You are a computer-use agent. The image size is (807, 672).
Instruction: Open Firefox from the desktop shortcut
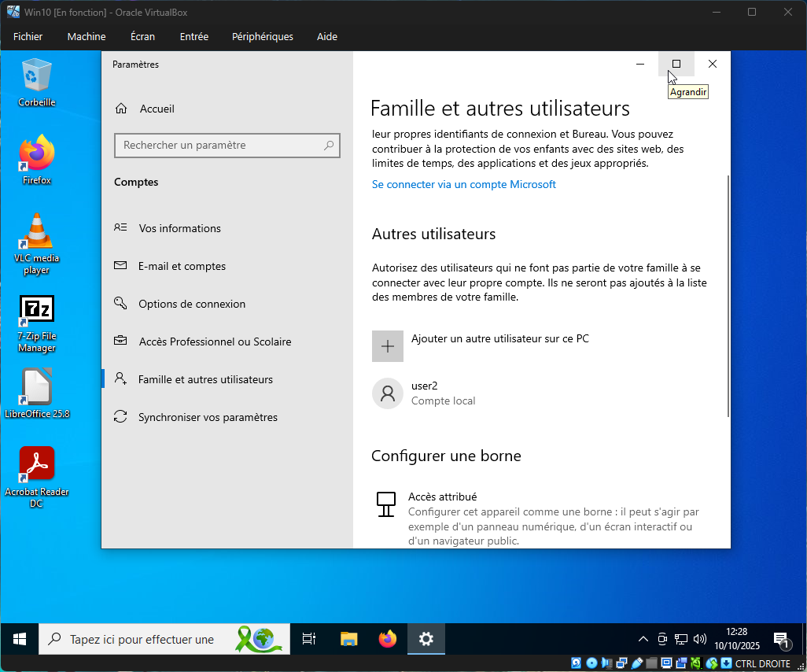click(37, 153)
